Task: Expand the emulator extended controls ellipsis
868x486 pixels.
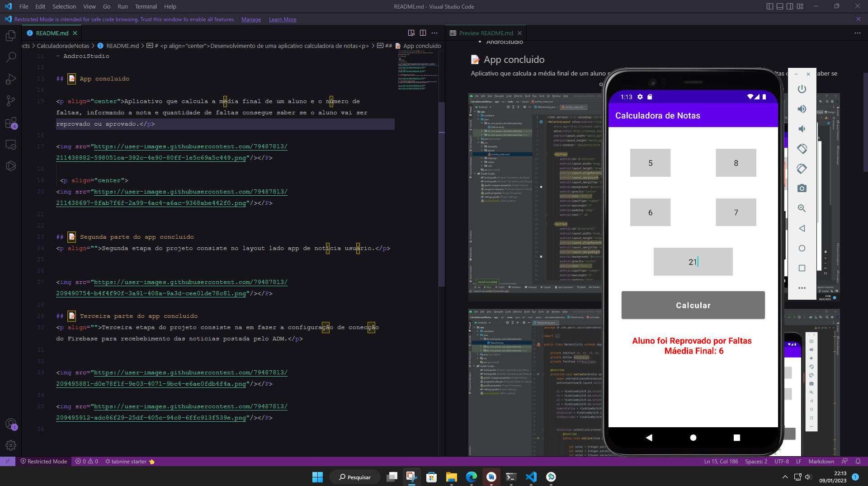Action: 802,288
